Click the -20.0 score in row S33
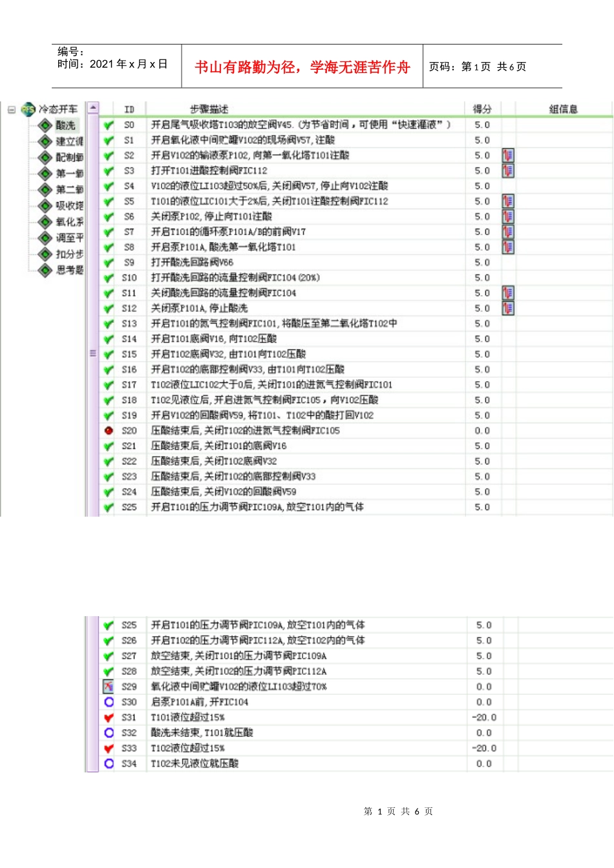This screenshot has height=868, width=614. click(484, 749)
